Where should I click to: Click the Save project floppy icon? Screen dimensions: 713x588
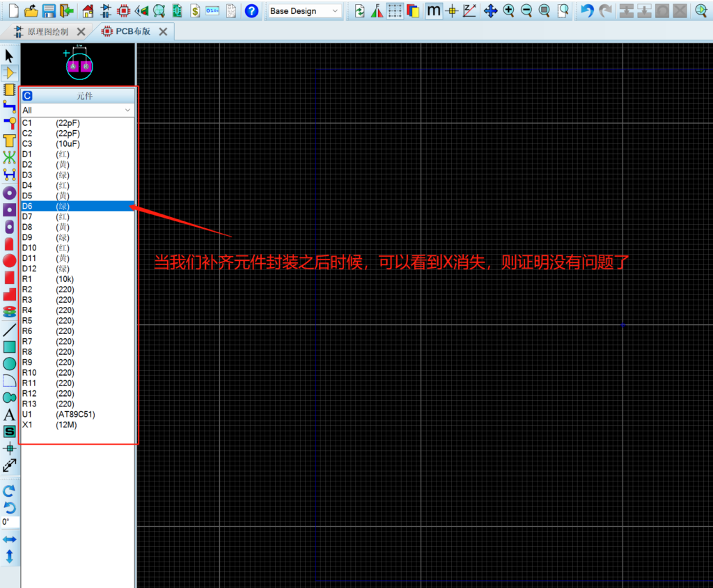pyautogui.click(x=49, y=10)
